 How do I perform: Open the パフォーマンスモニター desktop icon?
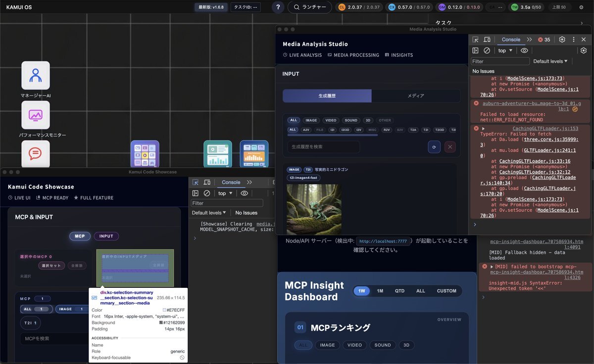[x=35, y=115]
